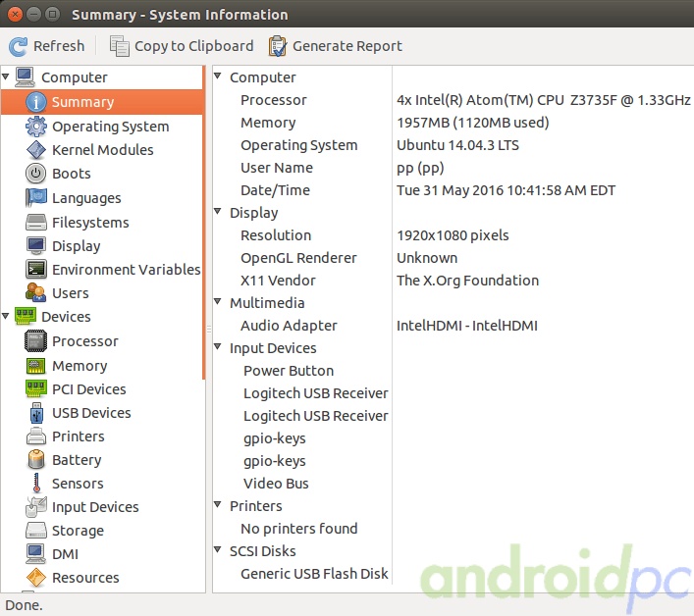Open Storage disk icon

coord(36,531)
